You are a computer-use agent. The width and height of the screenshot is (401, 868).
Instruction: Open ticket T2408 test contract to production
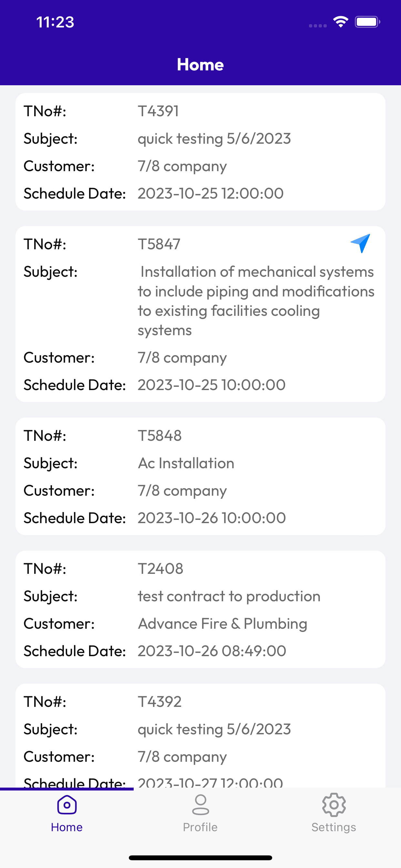[x=200, y=610]
